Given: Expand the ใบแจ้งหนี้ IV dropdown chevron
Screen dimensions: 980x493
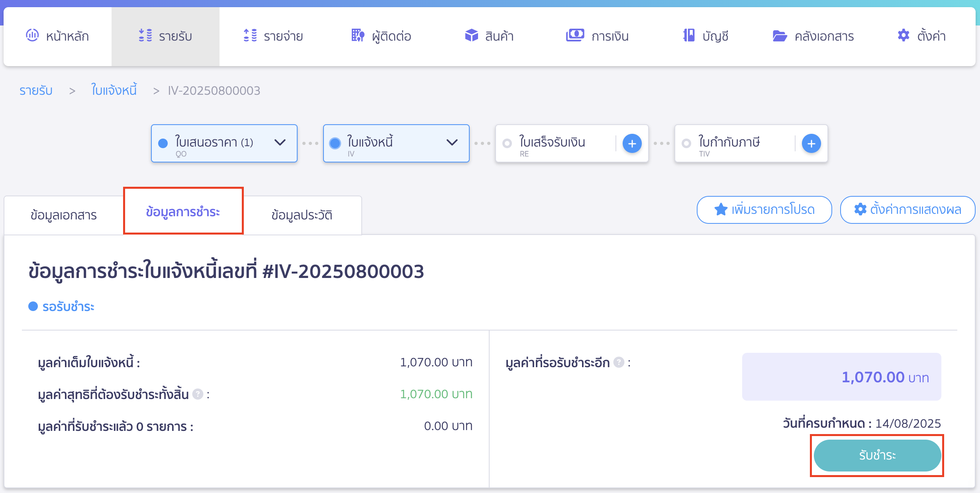Looking at the screenshot, I should [452, 142].
